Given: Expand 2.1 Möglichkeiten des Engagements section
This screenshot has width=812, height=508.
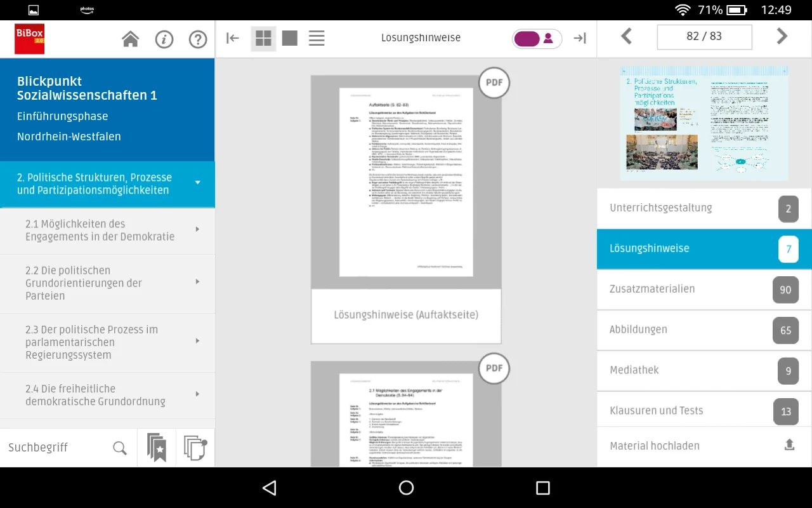Looking at the screenshot, I should [197, 230].
